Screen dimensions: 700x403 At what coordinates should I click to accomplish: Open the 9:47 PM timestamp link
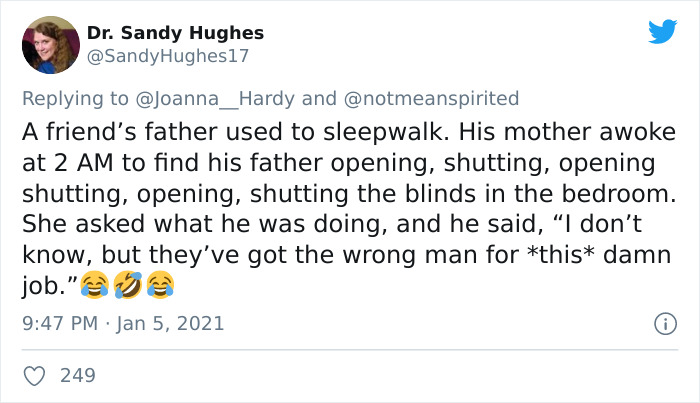[x=60, y=324]
